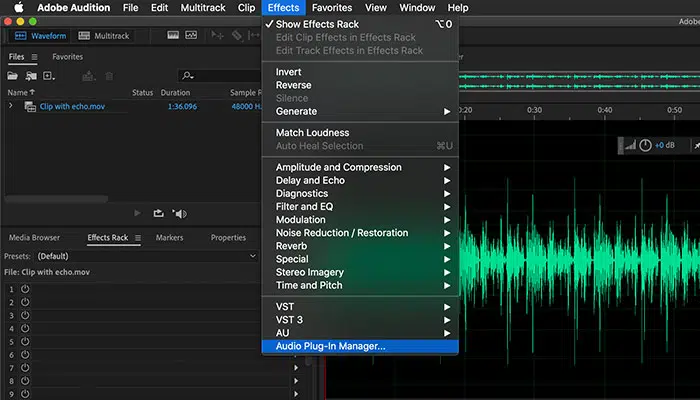Click the file icon of Clip with echo.mov
Image resolution: width=700 pixels, height=400 pixels.
click(30, 107)
